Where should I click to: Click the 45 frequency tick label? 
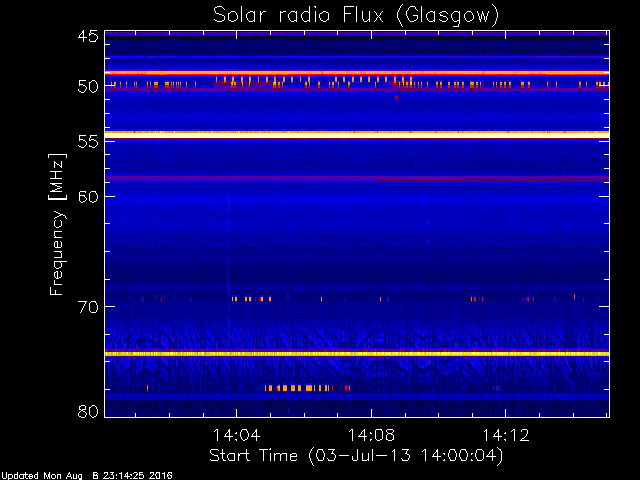pyautogui.click(x=88, y=36)
